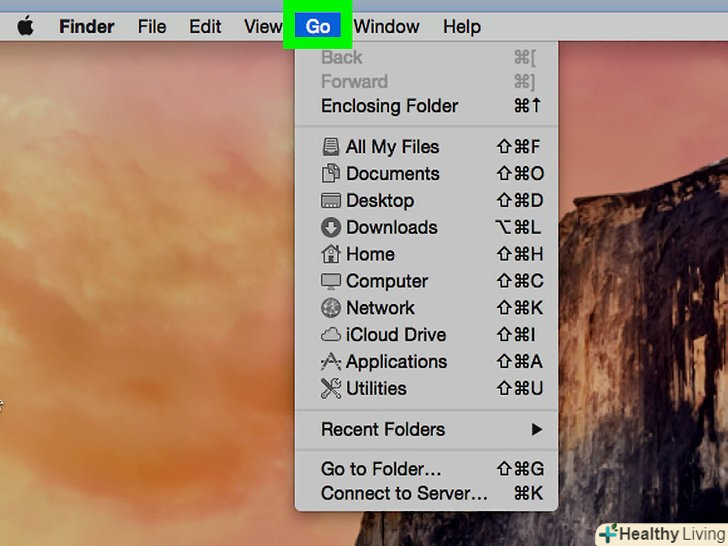
Task: Go to Home folder
Action: coord(426,254)
